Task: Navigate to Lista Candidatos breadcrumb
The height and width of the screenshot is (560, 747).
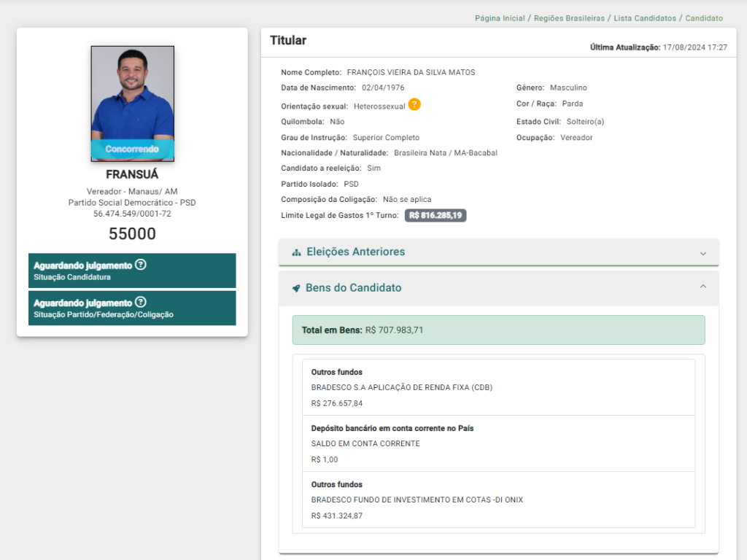Action: pyautogui.click(x=646, y=18)
